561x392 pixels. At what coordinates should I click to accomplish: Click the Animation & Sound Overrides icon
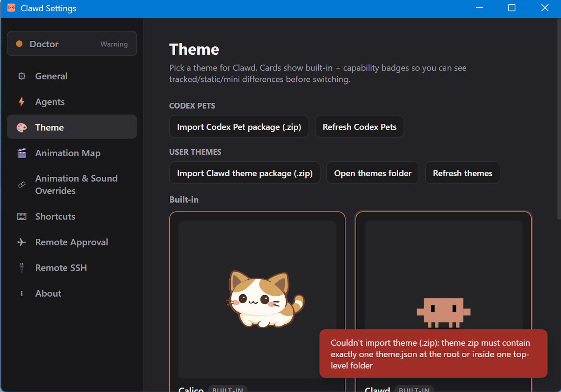coord(22,184)
